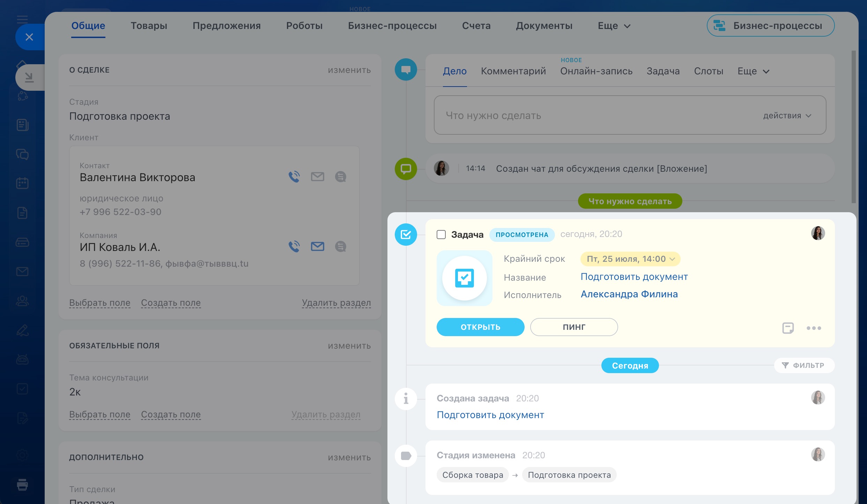
Task: Click the Сборка товара stage chip
Action: pyautogui.click(x=473, y=475)
